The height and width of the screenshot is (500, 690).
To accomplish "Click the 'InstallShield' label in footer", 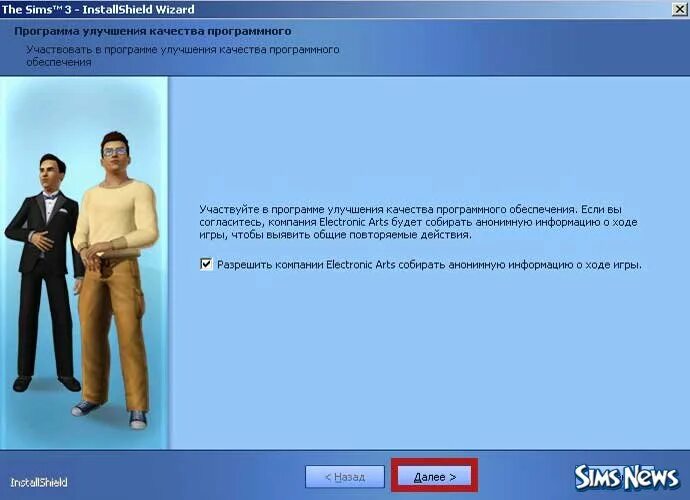I will click(39, 482).
